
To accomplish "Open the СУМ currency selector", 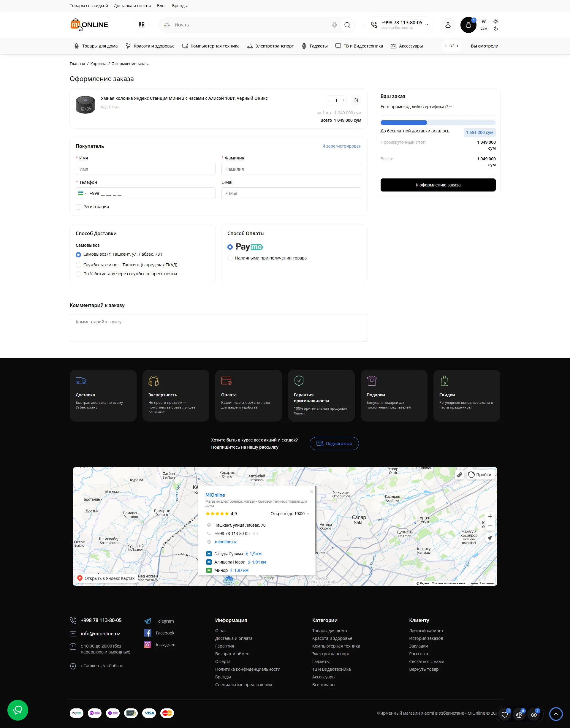I will point(484,29).
